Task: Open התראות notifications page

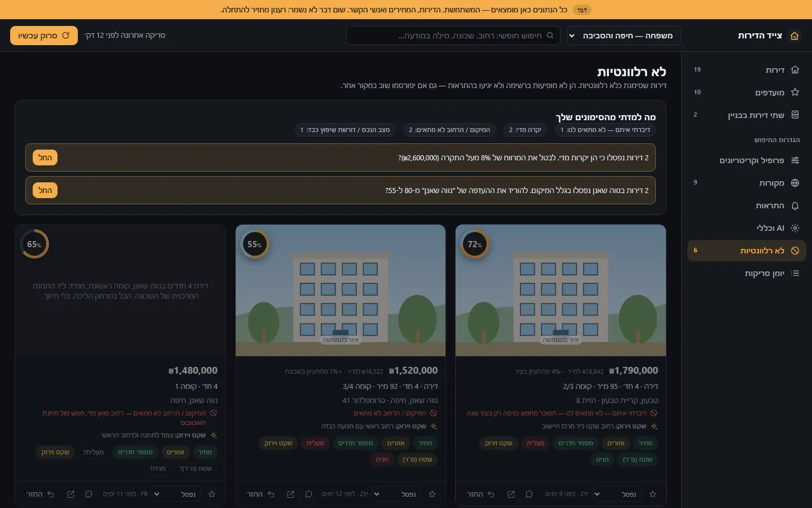Action: click(747, 205)
